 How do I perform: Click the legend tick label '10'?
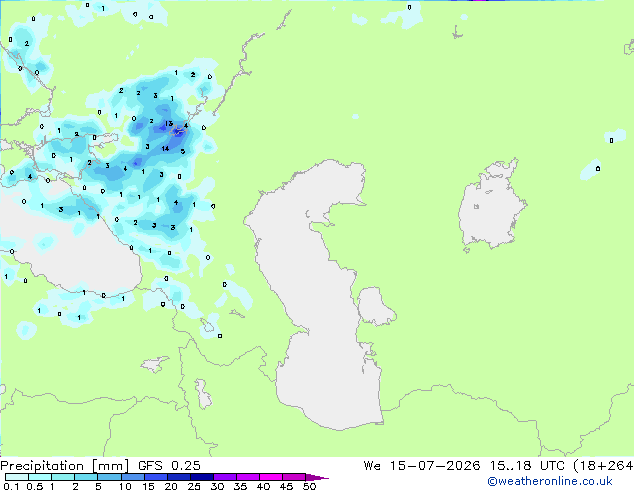tap(125, 486)
